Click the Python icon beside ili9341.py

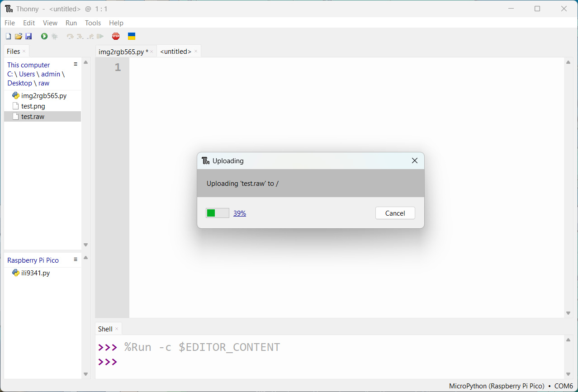coord(16,273)
